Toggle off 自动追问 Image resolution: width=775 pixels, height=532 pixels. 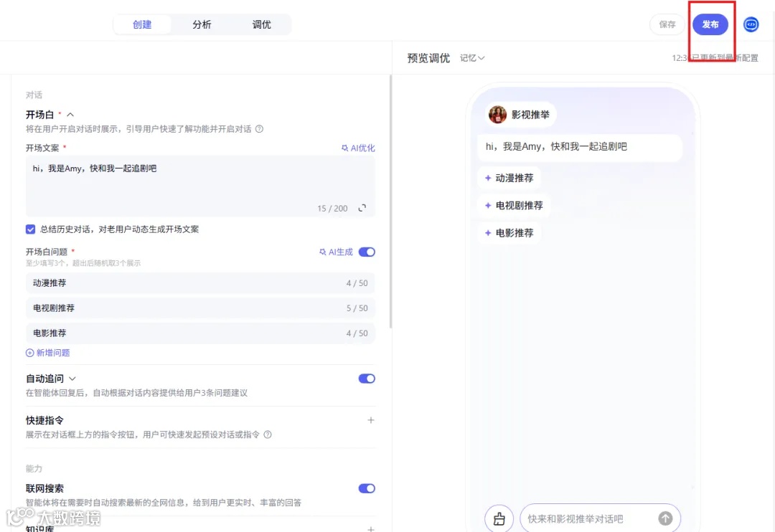366,379
